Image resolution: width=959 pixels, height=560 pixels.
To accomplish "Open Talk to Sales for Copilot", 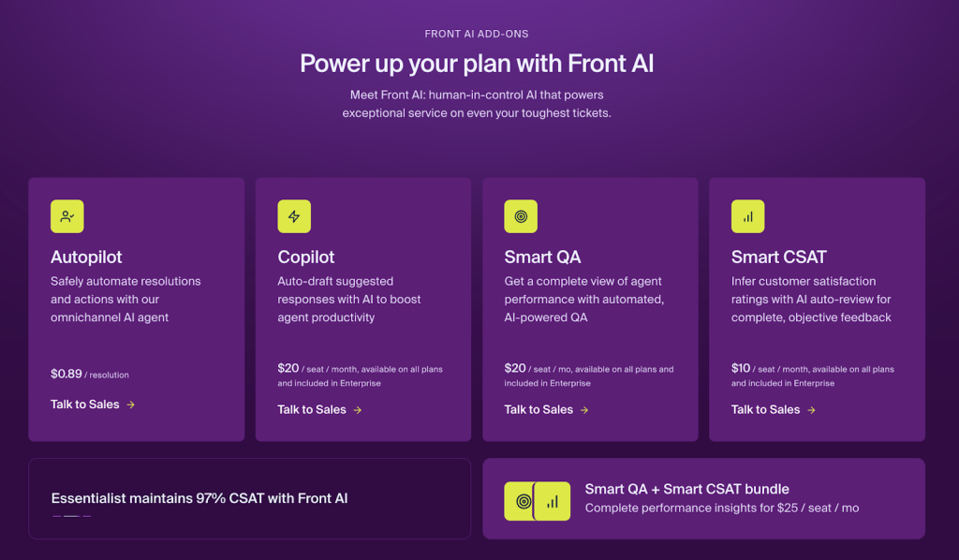I will click(x=309, y=409).
